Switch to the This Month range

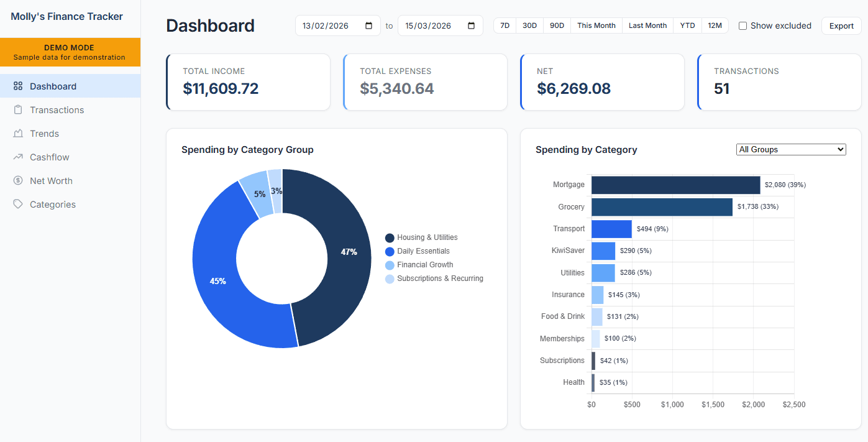pyautogui.click(x=596, y=25)
